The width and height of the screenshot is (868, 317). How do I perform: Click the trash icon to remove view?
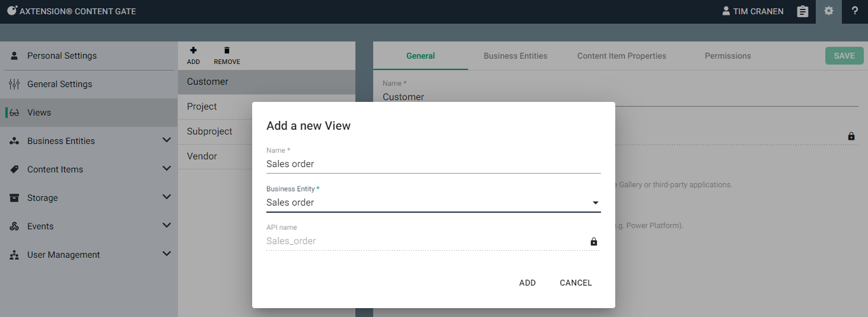click(227, 51)
